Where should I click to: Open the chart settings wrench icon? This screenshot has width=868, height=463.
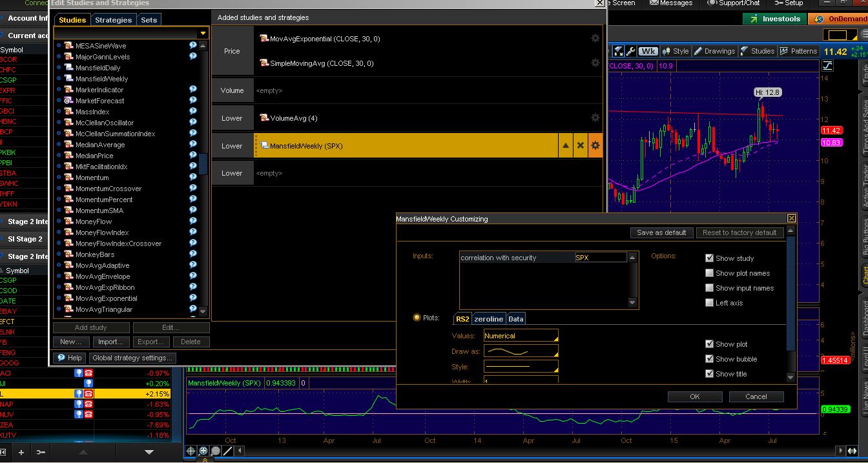pyautogui.click(x=631, y=51)
